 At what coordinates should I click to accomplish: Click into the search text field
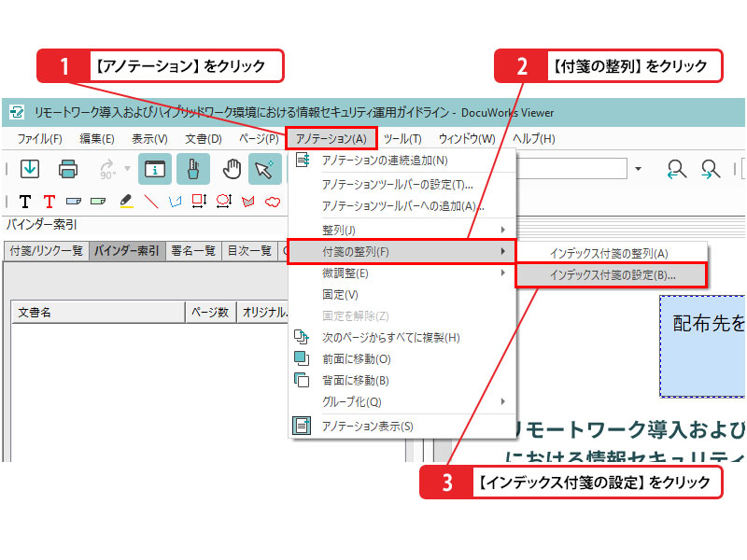point(571,169)
